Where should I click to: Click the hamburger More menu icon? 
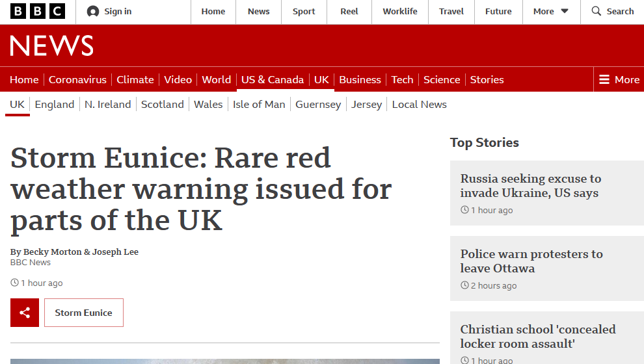click(x=604, y=79)
